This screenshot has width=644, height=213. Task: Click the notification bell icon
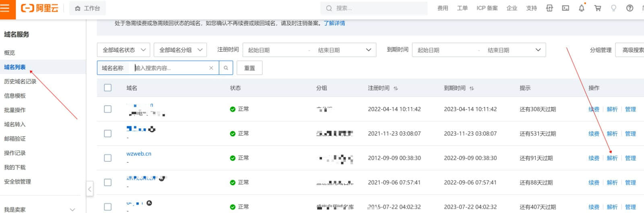[581, 8]
